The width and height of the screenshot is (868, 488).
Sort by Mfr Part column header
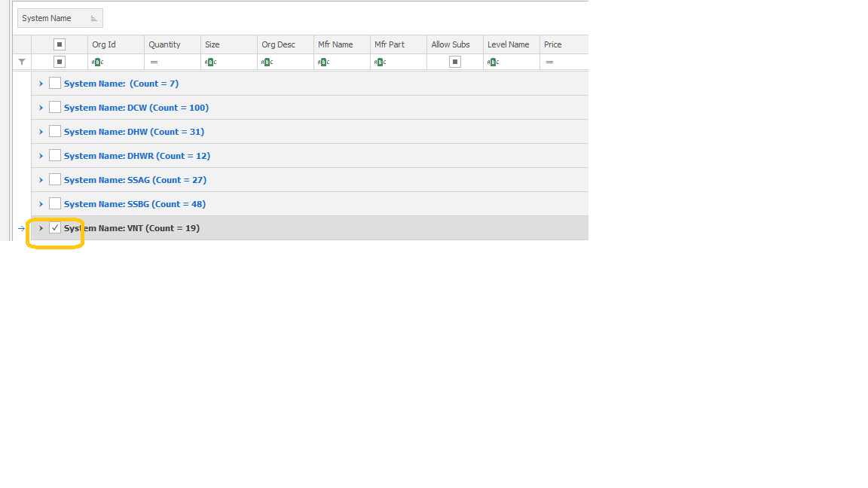coord(398,44)
